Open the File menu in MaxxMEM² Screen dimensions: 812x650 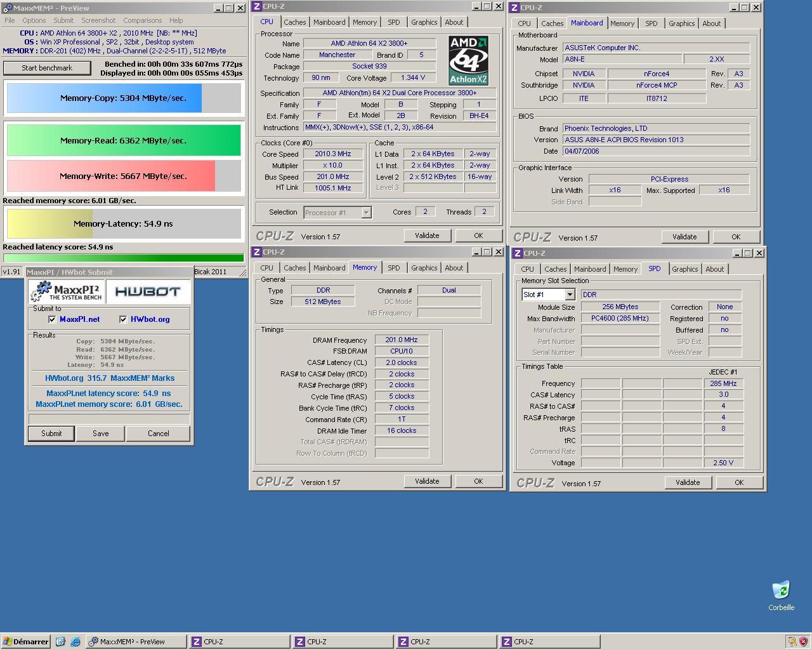[x=10, y=20]
